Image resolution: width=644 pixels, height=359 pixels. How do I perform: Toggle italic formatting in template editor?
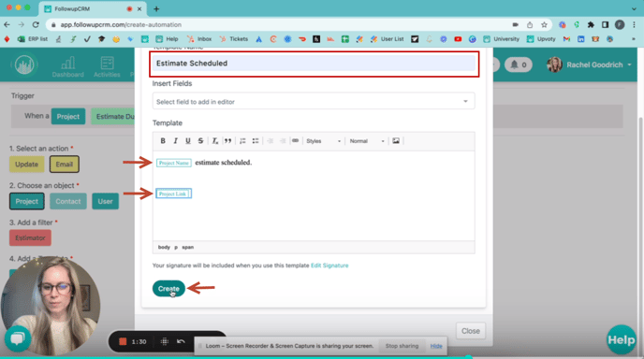click(175, 141)
